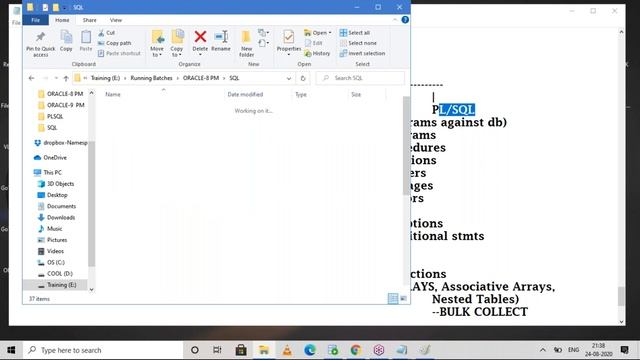Switch to details view icon
The width and height of the screenshot is (640, 360).
(x=393, y=299)
